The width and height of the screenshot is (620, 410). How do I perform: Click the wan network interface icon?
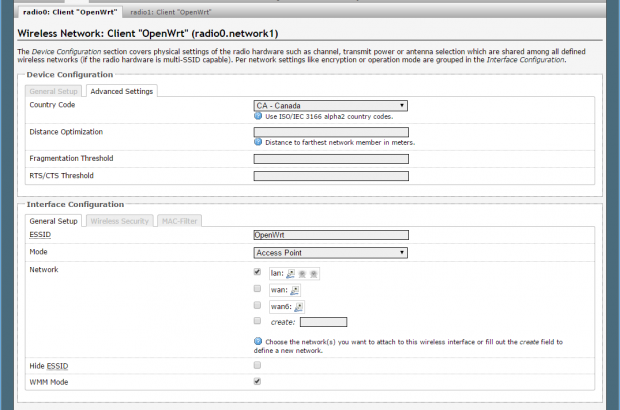pyautogui.click(x=294, y=290)
